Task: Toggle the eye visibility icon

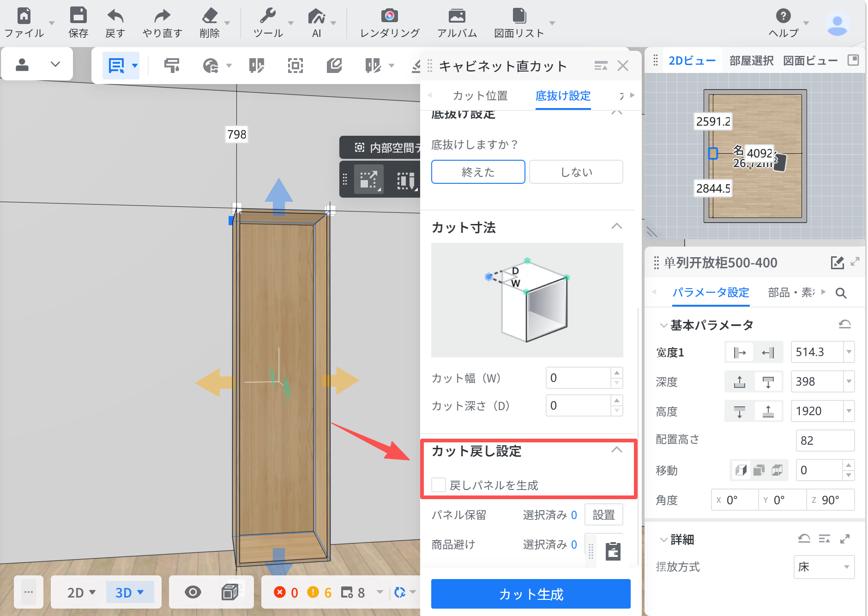Action: [x=193, y=592]
